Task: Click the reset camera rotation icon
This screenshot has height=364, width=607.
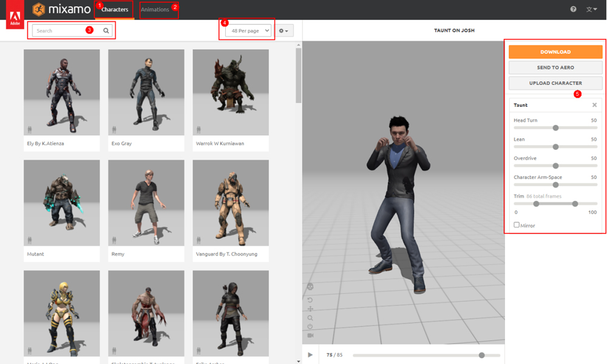Action: [x=310, y=300]
